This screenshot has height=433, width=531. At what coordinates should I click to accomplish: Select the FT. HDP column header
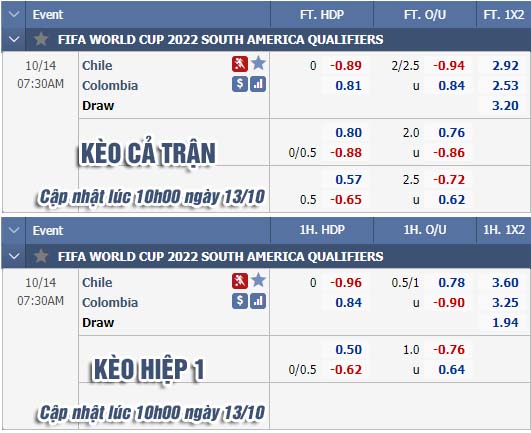point(322,15)
